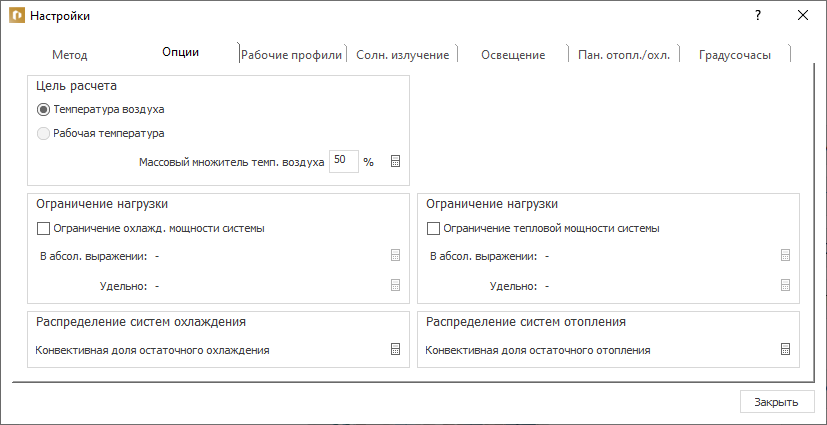Go to the Солн. излучение tab
The width and height of the screenshot is (827, 425).
(x=402, y=55)
